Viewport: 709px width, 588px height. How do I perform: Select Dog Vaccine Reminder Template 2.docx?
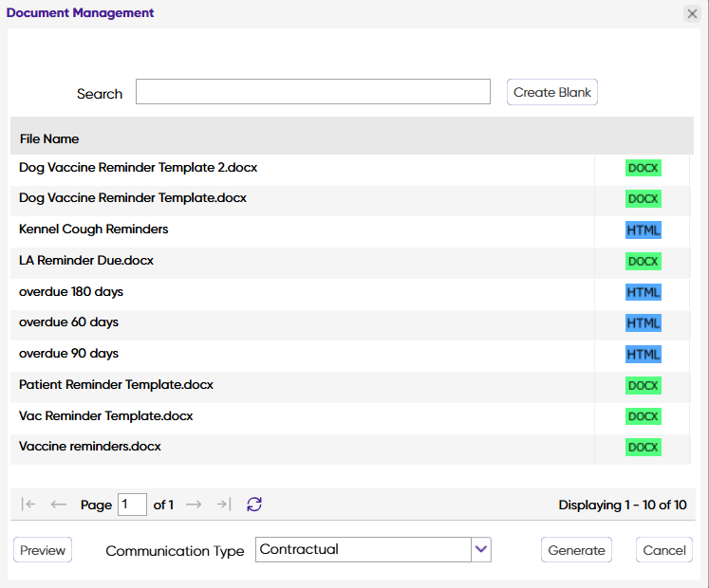tap(350, 168)
